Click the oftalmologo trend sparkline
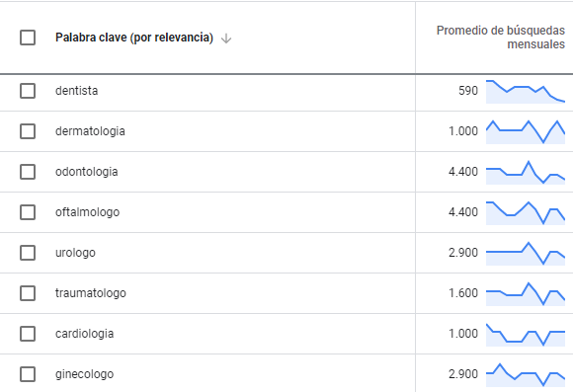 pyautogui.click(x=526, y=212)
